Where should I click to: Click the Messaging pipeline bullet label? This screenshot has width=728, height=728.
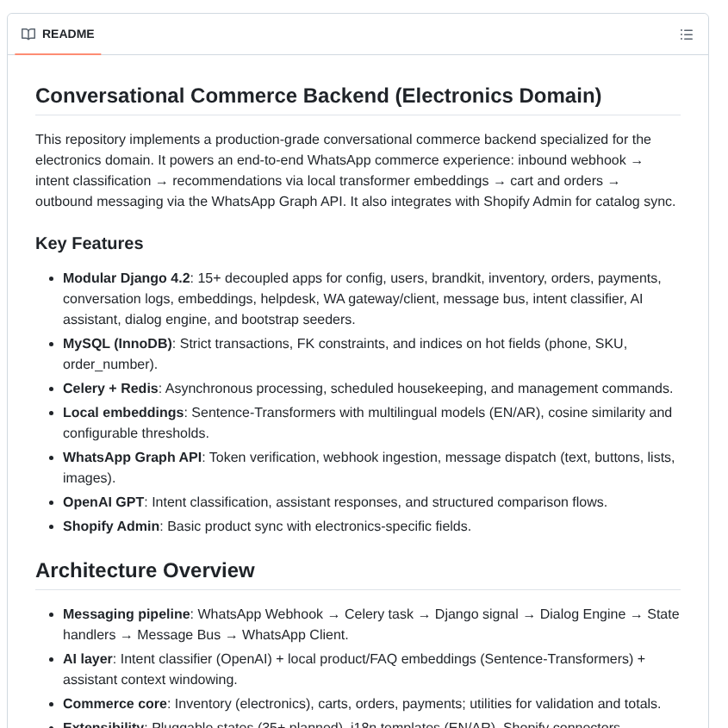tap(126, 614)
